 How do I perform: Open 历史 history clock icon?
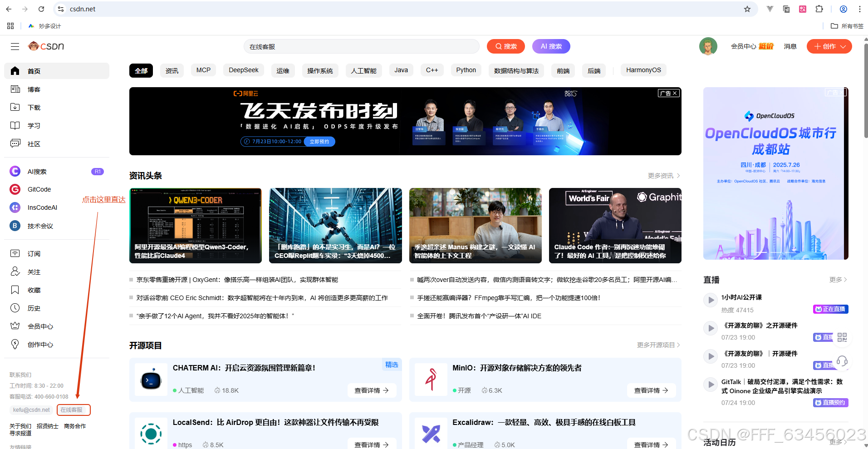(15, 308)
